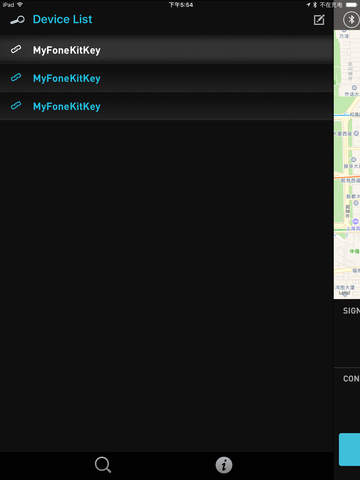Open the Bluetooth circle icon at top right

(x=351, y=20)
